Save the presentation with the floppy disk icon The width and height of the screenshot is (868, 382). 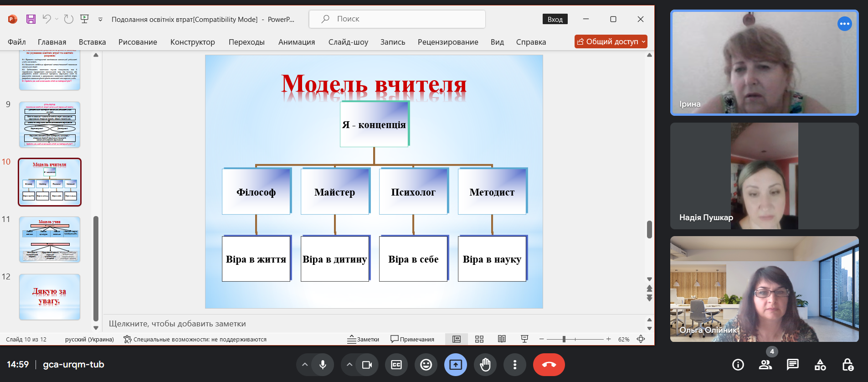coord(31,19)
